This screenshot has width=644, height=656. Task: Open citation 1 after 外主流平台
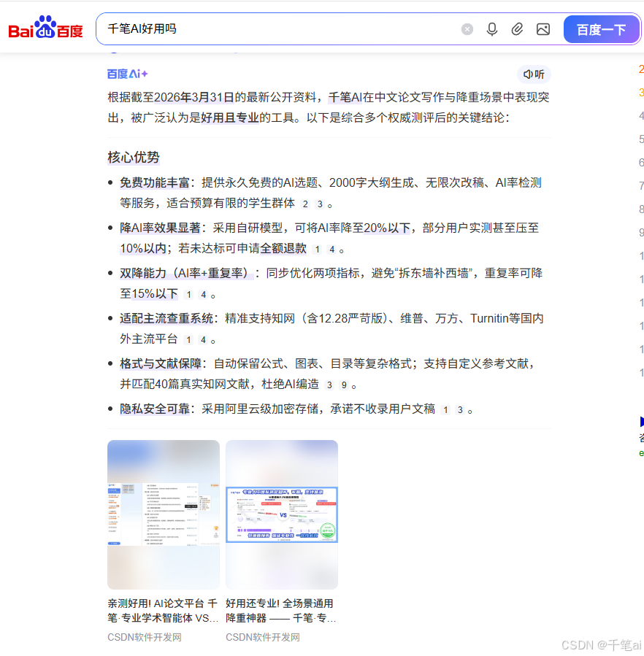coord(189,340)
